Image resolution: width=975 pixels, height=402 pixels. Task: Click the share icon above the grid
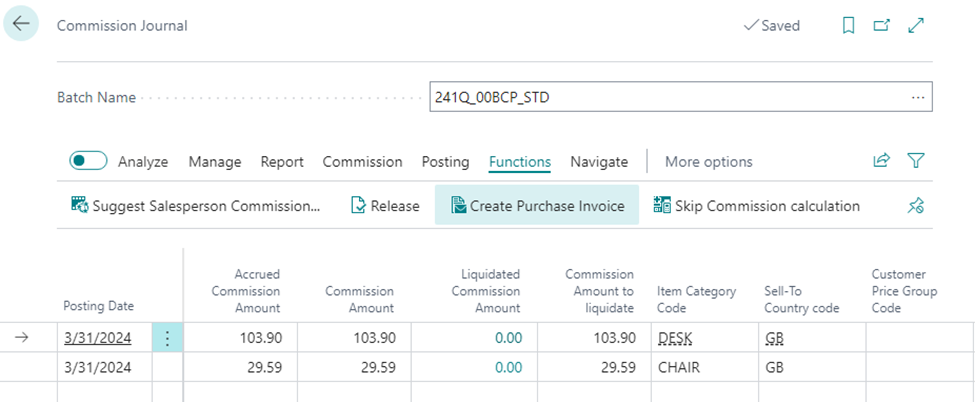pos(881,161)
